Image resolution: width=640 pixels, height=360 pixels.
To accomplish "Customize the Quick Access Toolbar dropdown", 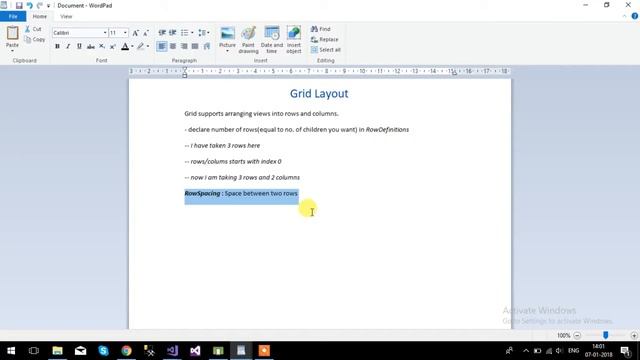I will pyautogui.click(x=48, y=6).
